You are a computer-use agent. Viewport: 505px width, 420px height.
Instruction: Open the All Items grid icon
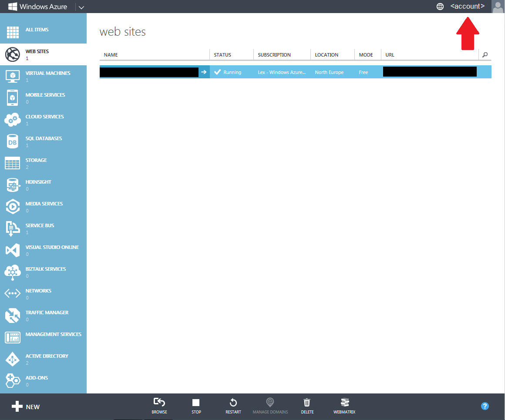(13, 33)
